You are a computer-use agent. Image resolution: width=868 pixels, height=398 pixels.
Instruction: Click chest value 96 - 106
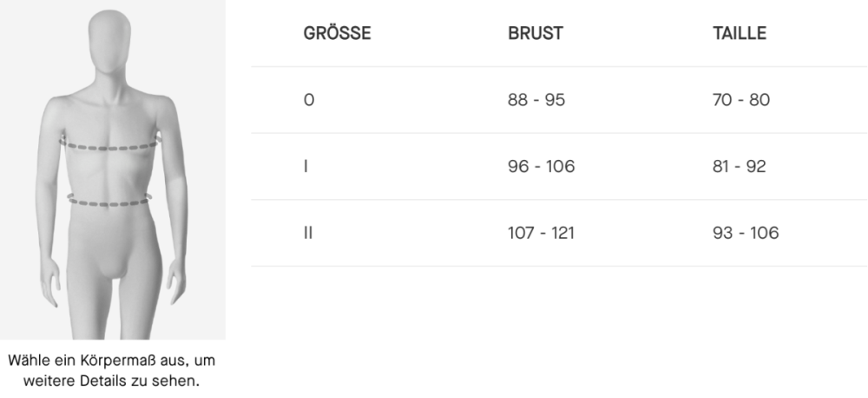pos(541,166)
